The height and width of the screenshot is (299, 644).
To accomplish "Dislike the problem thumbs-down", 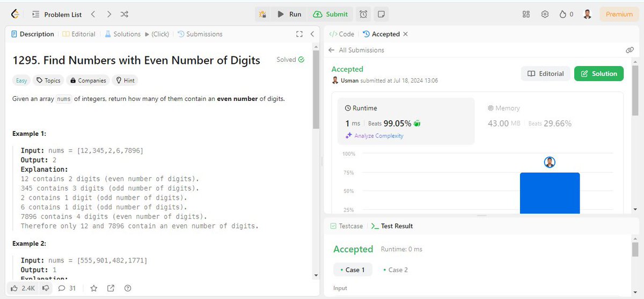I will pyautogui.click(x=46, y=288).
